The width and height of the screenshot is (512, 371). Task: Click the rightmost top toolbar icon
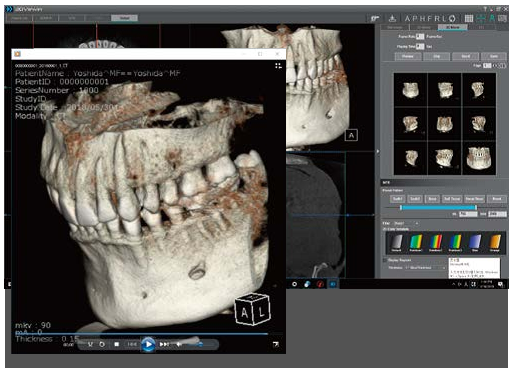point(502,18)
